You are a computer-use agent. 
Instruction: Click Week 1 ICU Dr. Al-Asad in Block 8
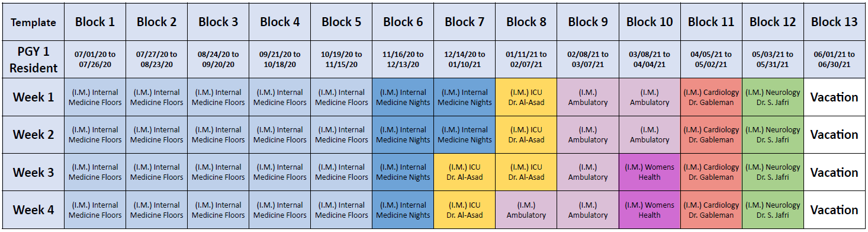click(526, 97)
